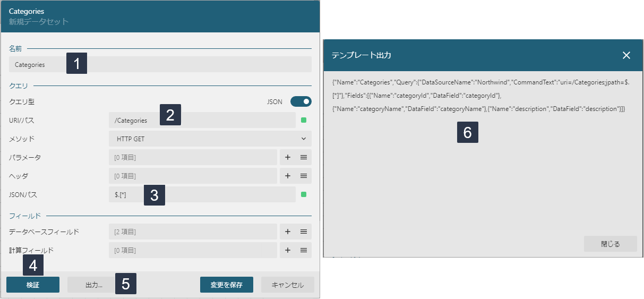This screenshot has height=299, width=644.
Task: Open the ヘッダ list menu icon
Action: (304, 176)
